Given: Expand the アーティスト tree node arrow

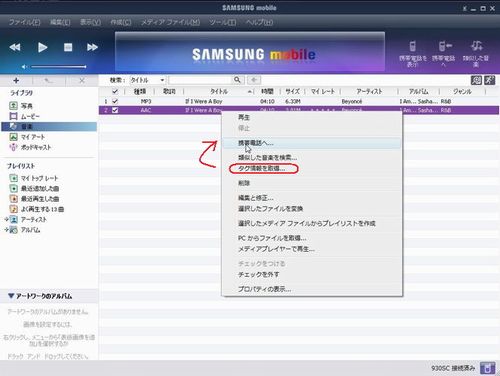Looking at the screenshot, I should point(6,219).
